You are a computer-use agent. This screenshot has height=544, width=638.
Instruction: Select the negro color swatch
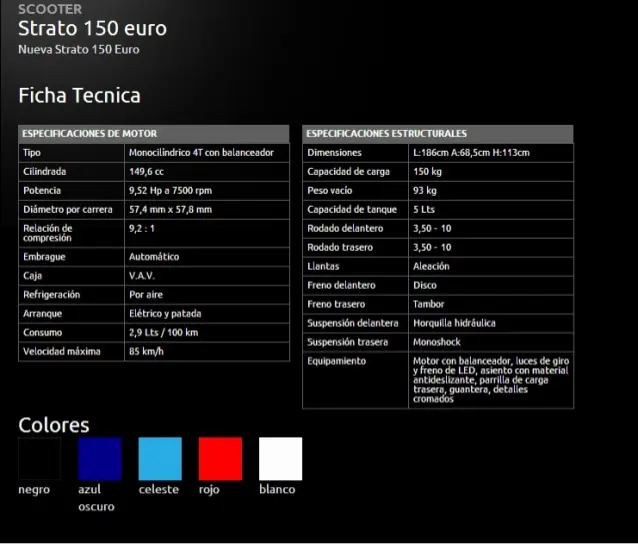(x=39, y=459)
